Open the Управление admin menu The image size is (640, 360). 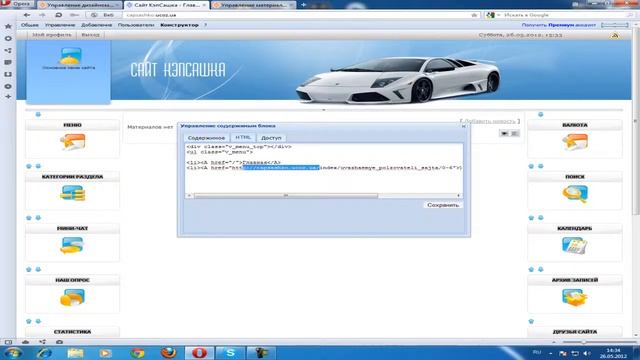coord(60,25)
